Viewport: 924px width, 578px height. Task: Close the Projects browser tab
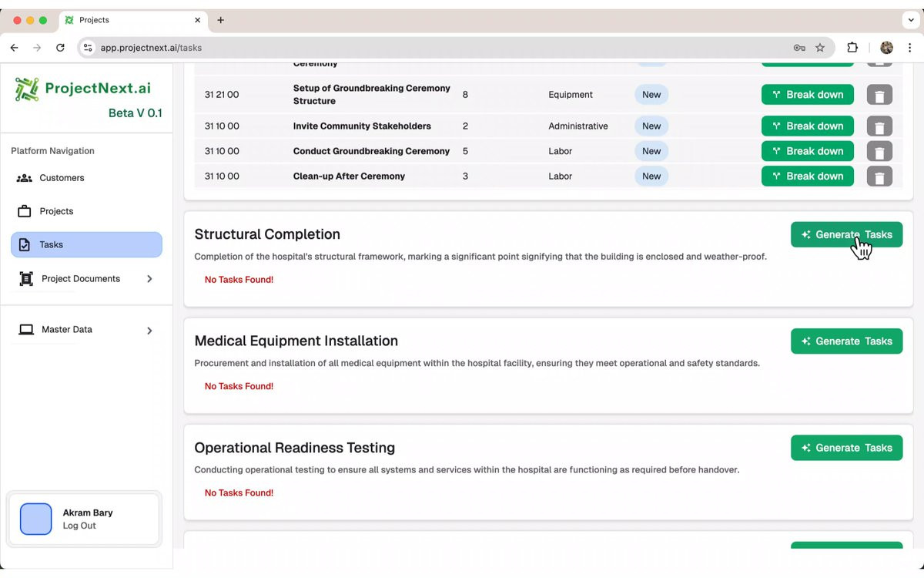pos(198,20)
